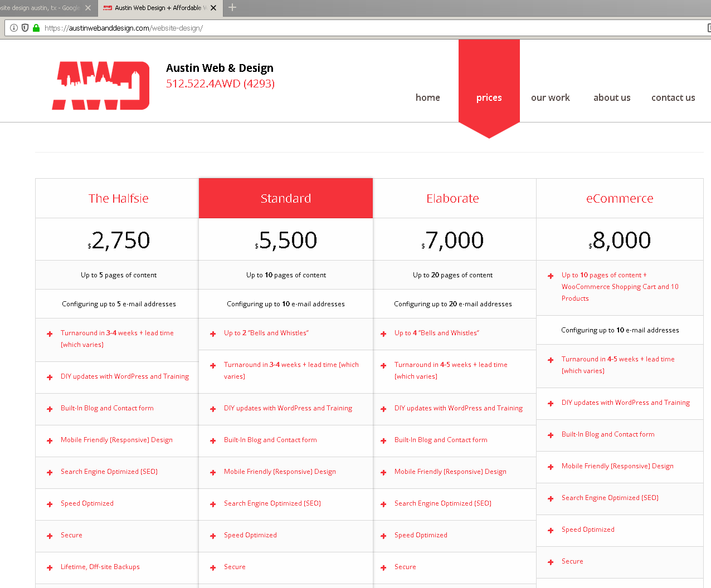Click the phone number 512.522.4AWD
Screen dimensions: 711x588
coord(220,84)
